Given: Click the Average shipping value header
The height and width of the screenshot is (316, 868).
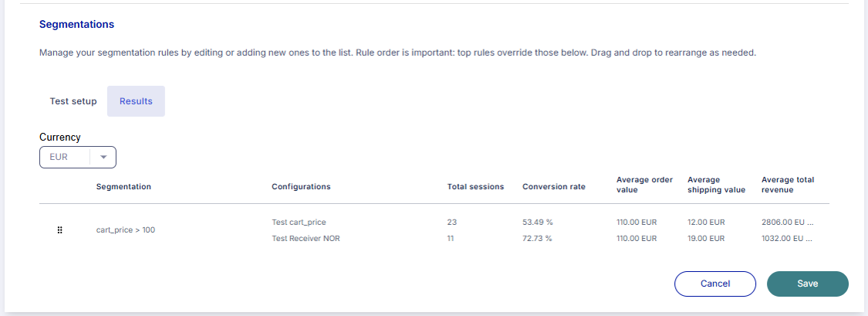Looking at the screenshot, I should pyautogui.click(x=716, y=185).
